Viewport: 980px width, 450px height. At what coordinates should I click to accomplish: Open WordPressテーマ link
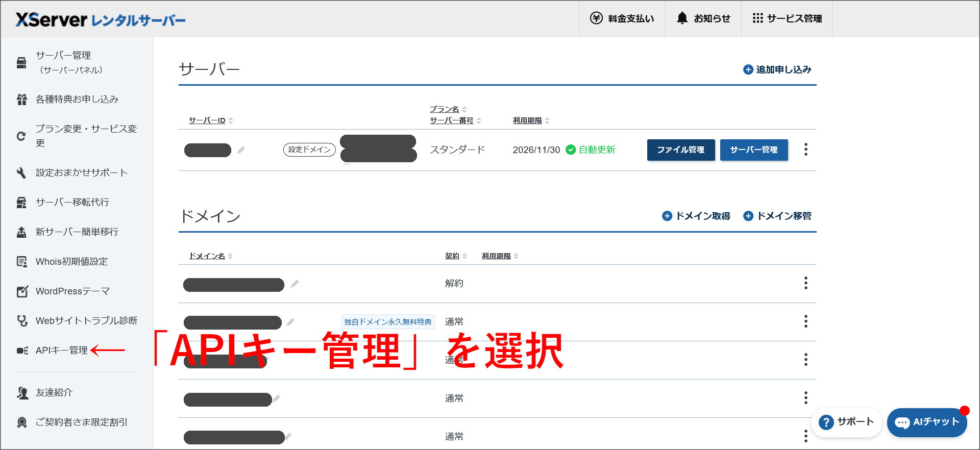click(73, 291)
